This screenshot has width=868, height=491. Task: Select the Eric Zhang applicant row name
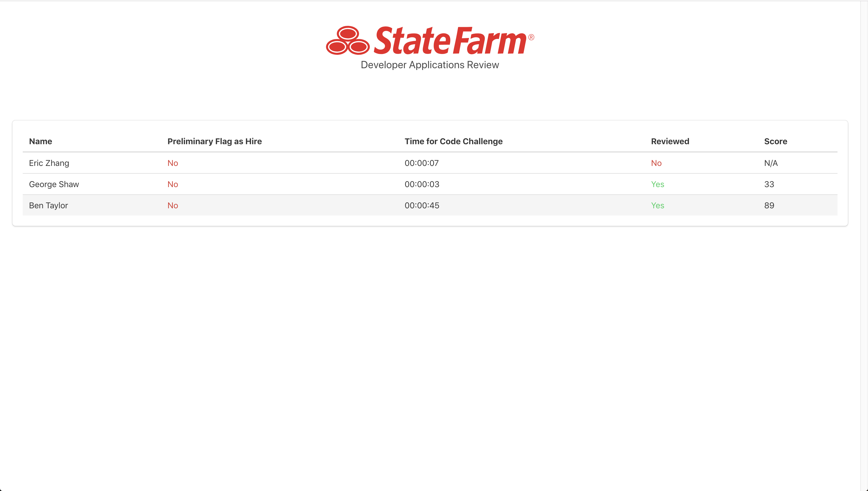pos(49,163)
